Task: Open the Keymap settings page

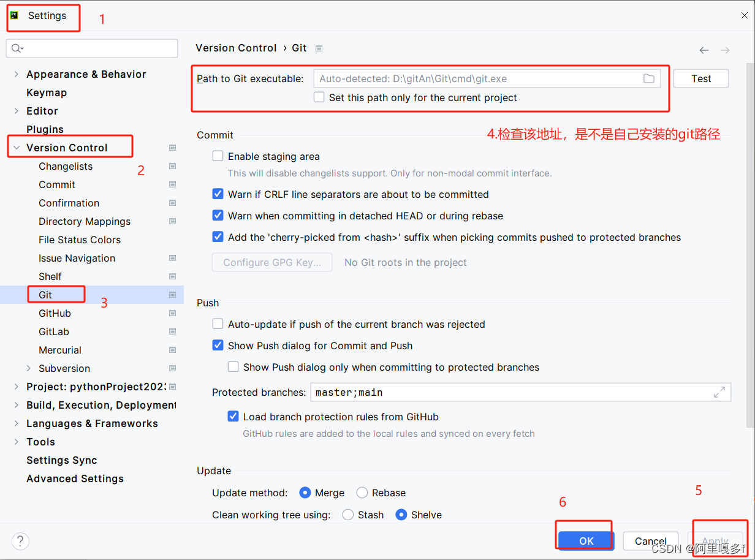Action: [47, 93]
